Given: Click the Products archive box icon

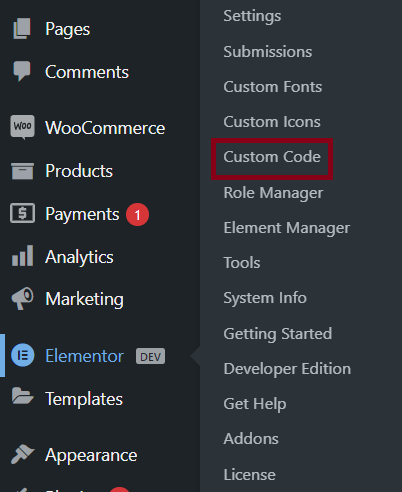Looking at the screenshot, I should (22, 171).
